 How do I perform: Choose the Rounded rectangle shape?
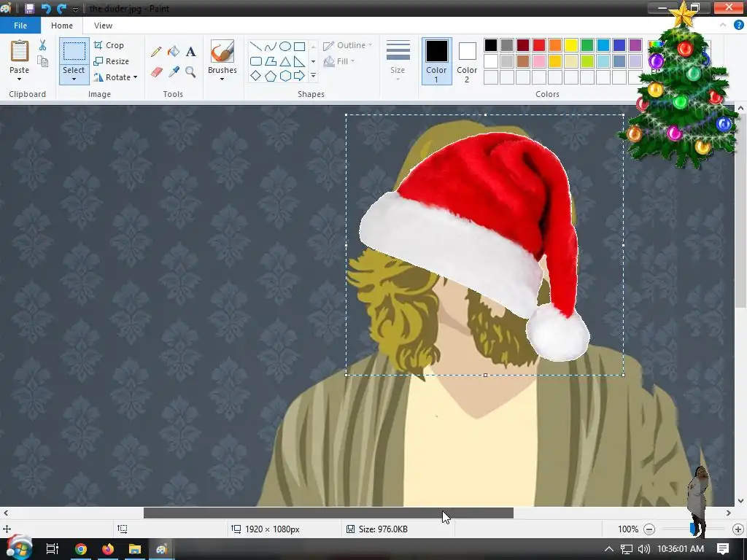(x=256, y=61)
